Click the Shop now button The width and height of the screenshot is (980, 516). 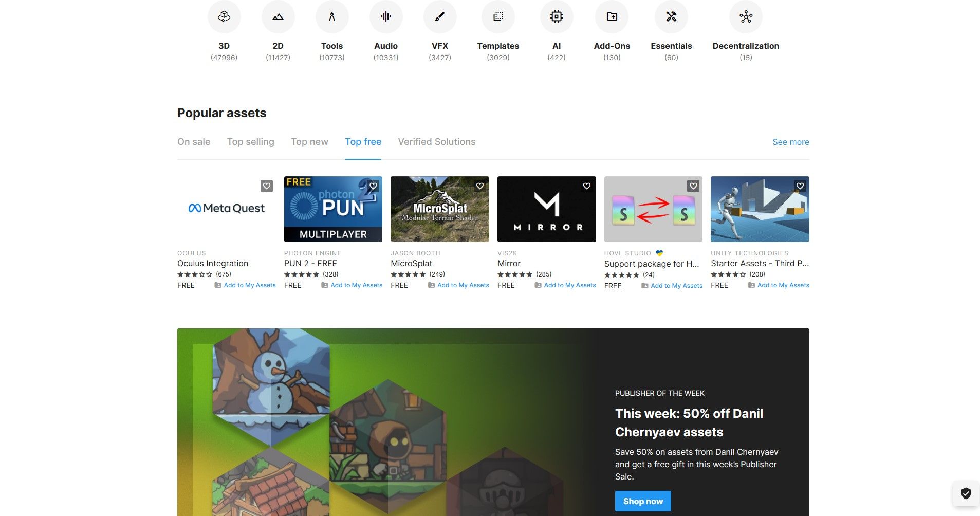pos(642,501)
